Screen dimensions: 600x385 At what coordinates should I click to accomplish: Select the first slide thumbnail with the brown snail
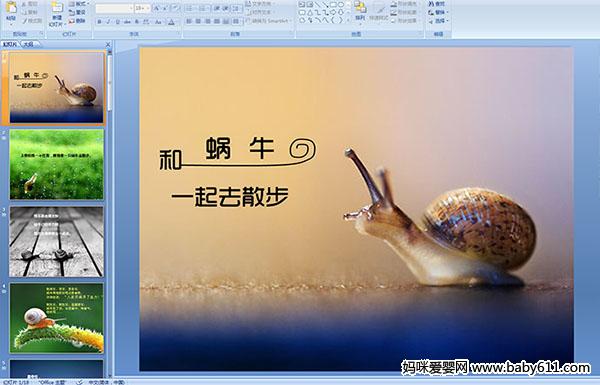(57, 87)
